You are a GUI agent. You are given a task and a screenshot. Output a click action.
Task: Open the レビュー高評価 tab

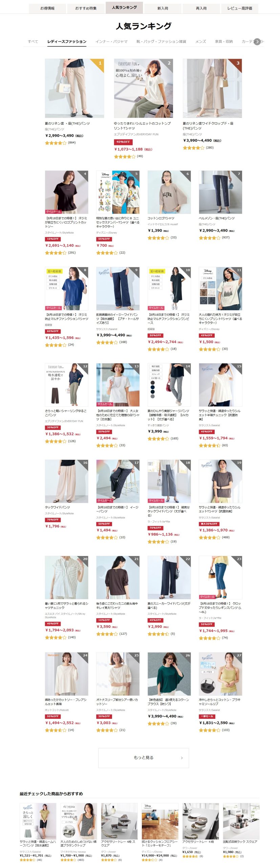coord(240,8)
